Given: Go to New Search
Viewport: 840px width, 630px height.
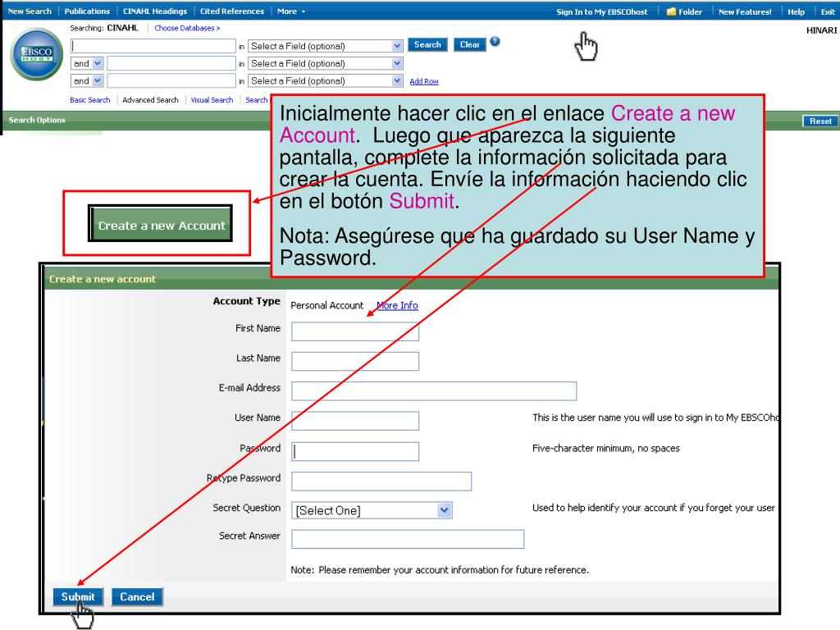Looking at the screenshot, I should point(30,11).
